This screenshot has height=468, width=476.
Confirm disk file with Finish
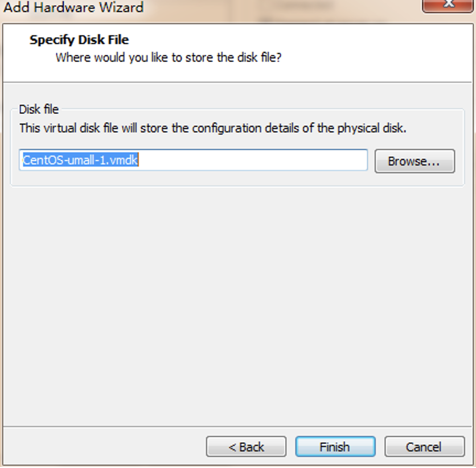[x=335, y=446]
